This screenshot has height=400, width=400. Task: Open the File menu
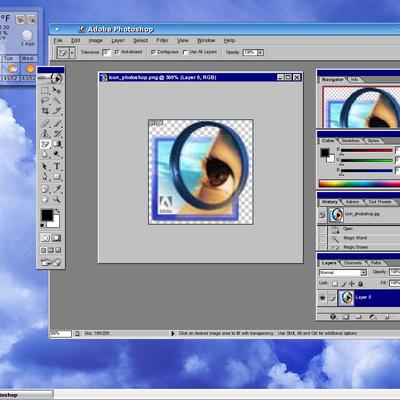(58, 40)
